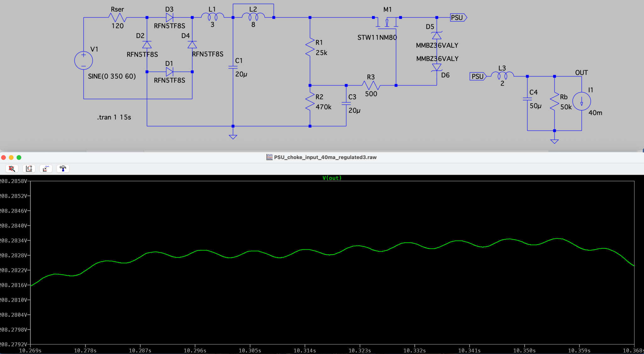Select the D5 zener diode symbol

[437, 36]
